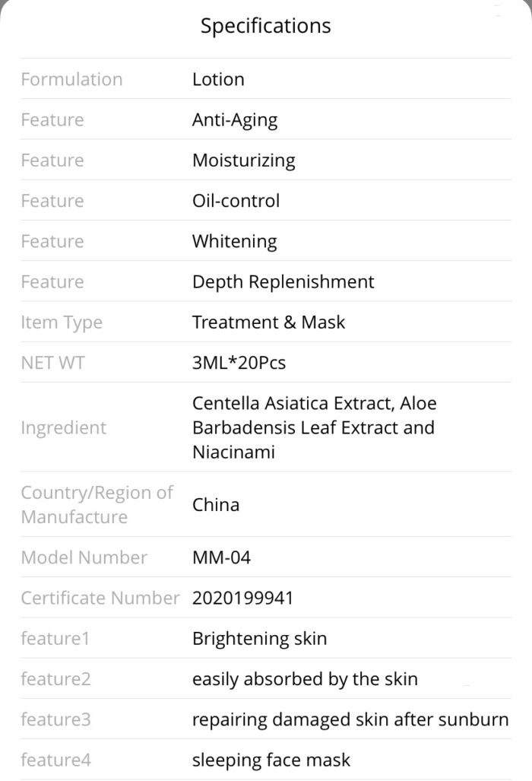Image resolution: width=532 pixels, height=781 pixels.
Task: Click the Formulation label
Action: (x=71, y=79)
